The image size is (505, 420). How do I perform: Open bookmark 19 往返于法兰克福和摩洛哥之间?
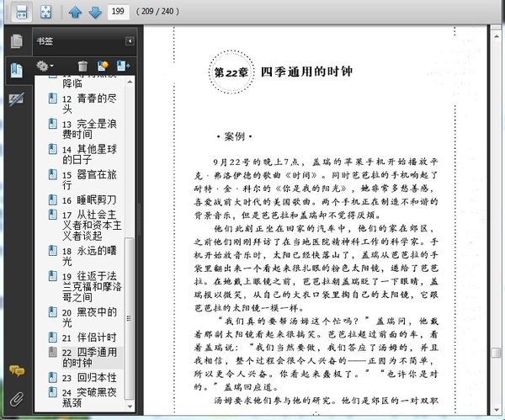coord(92,286)
